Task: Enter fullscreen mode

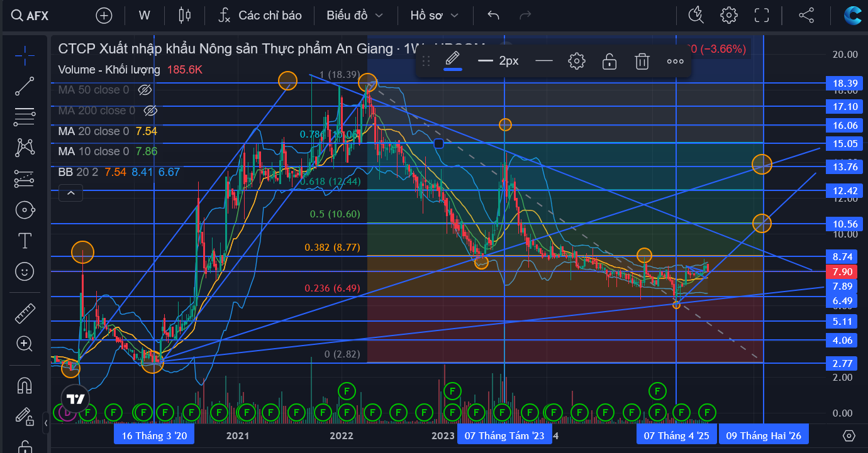Action: click(762, 16)
